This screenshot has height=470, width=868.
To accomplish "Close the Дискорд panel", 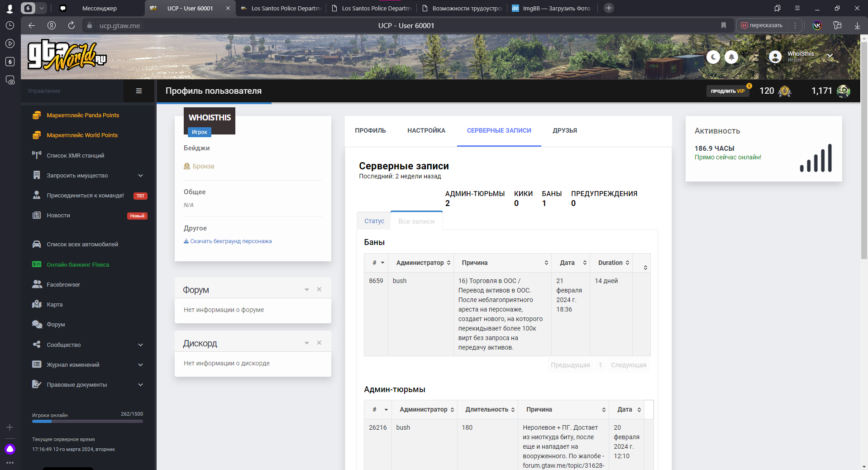I will click(319, 343).
